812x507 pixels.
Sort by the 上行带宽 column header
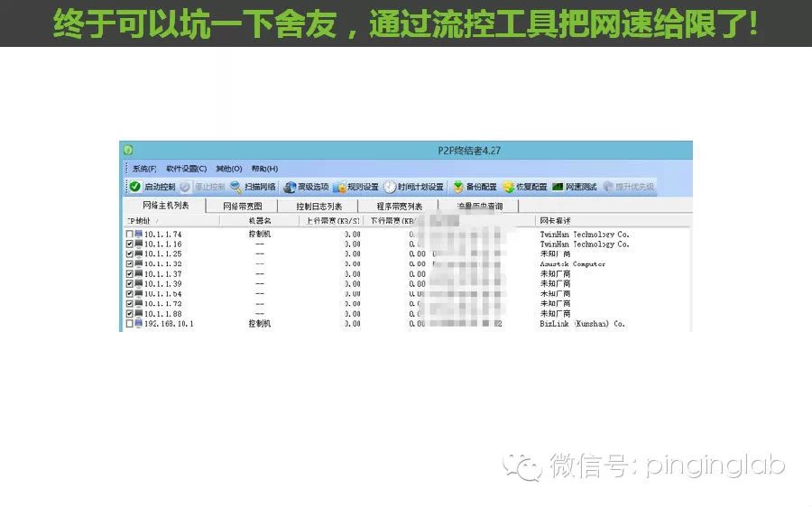[x=331, y=221]
